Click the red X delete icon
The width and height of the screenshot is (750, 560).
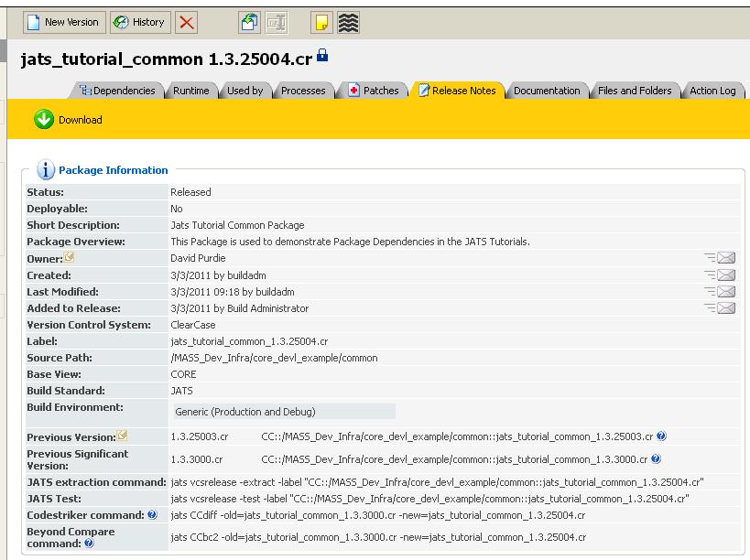[x=187, y=22]
